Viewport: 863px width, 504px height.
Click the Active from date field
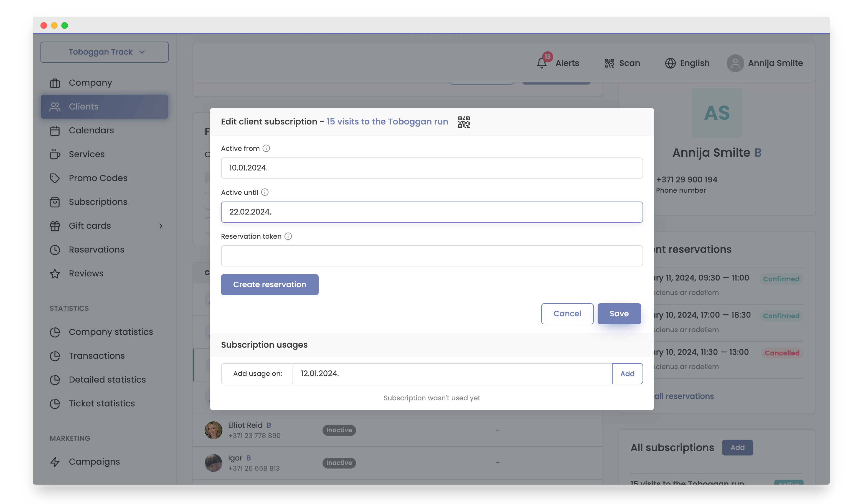pos(431,168)
